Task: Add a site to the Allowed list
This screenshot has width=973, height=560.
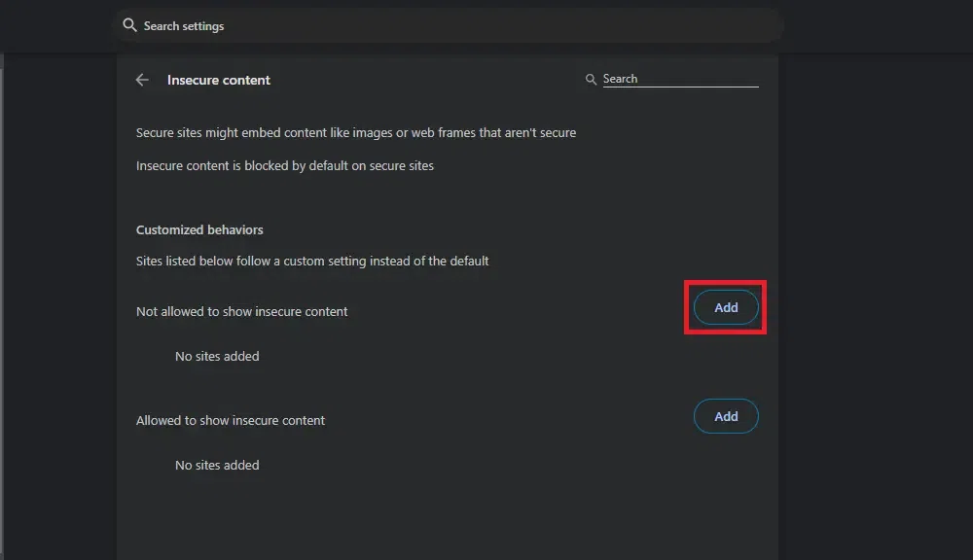Action: coord(726,416)
